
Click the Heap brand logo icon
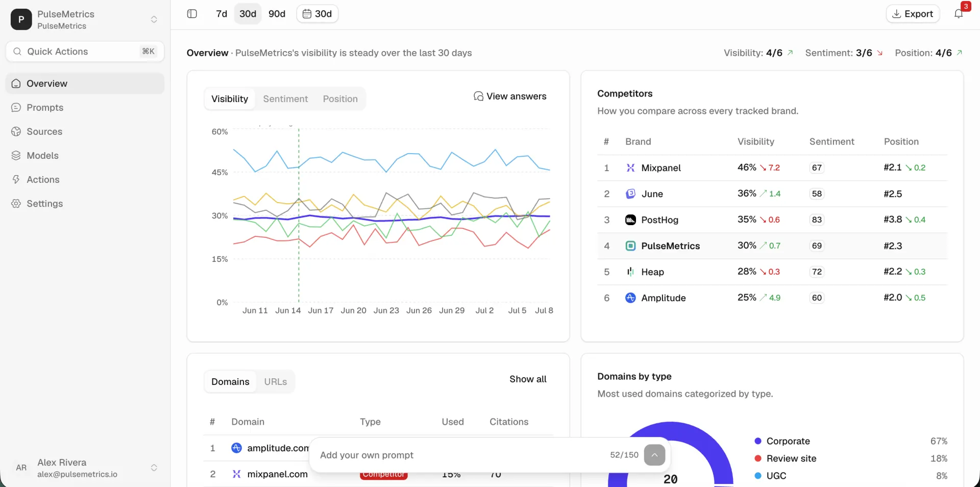(630, 272)
